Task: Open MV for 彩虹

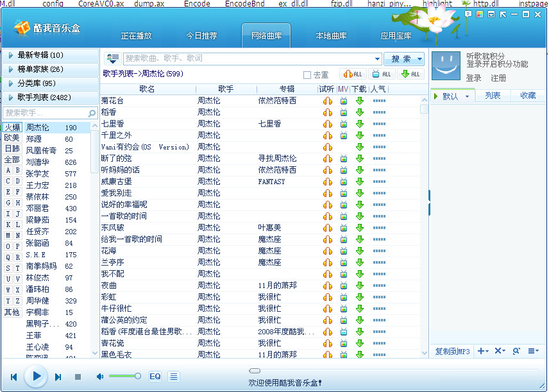Action: [x=344, y=298]
